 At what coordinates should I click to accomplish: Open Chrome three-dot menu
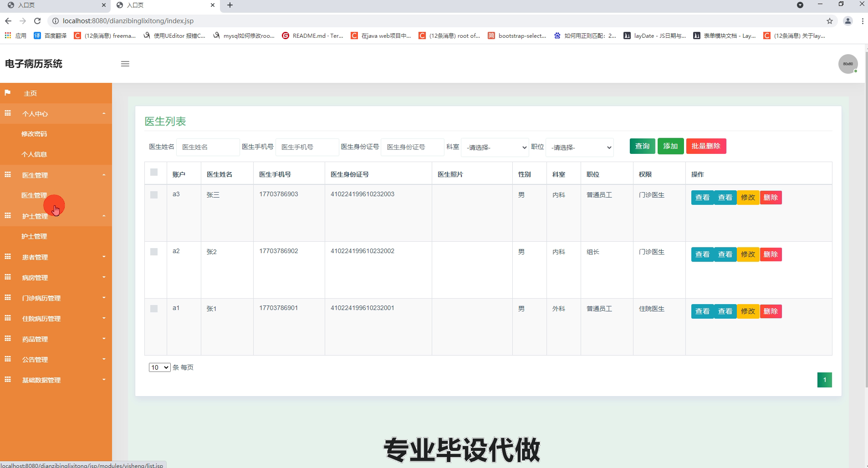coord(863,21)
